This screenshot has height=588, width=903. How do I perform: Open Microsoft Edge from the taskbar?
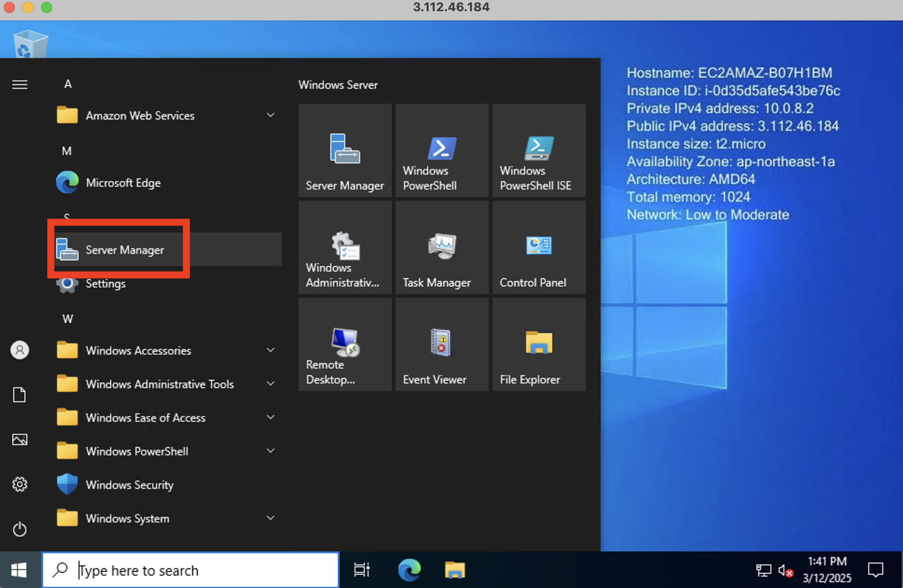(409, 570)
